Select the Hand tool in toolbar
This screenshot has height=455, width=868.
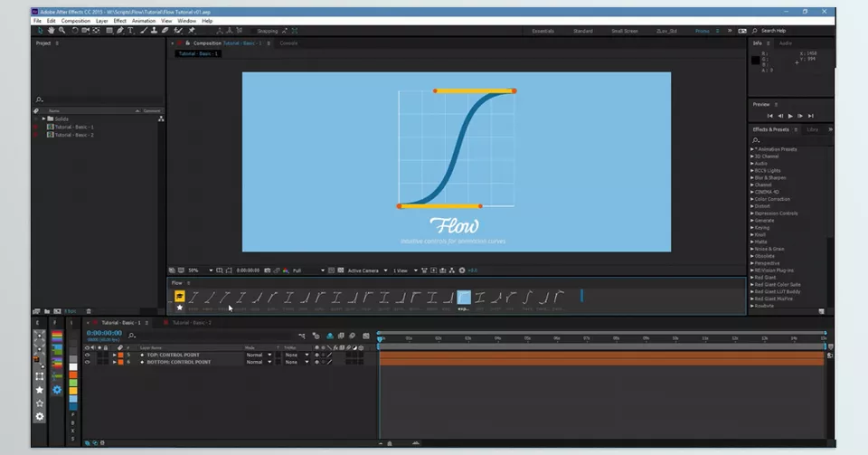click(x=52, y=31)
